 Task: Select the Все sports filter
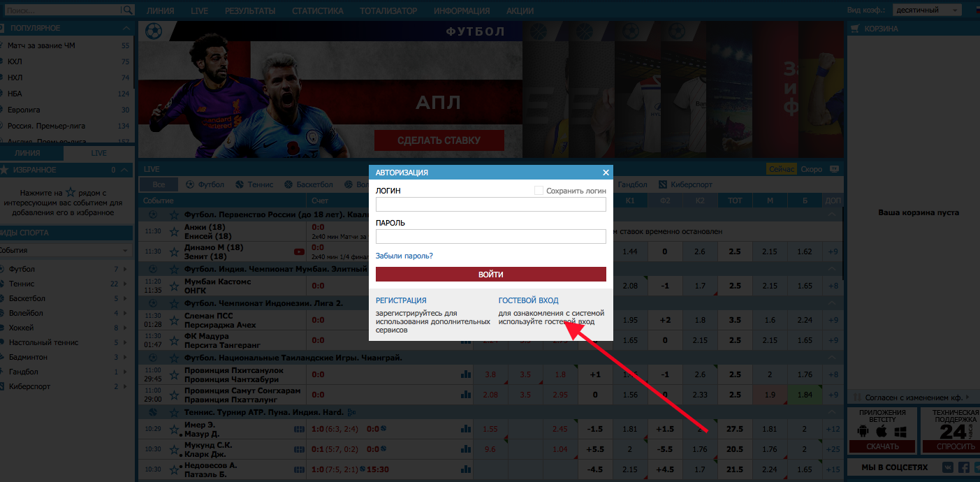point(159,184)
